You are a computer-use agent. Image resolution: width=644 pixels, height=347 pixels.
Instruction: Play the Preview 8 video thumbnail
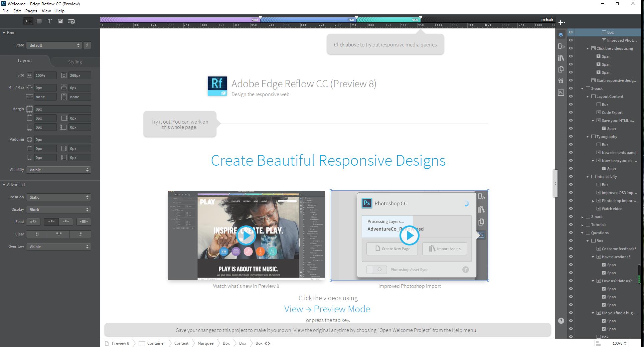pos(246,235)
